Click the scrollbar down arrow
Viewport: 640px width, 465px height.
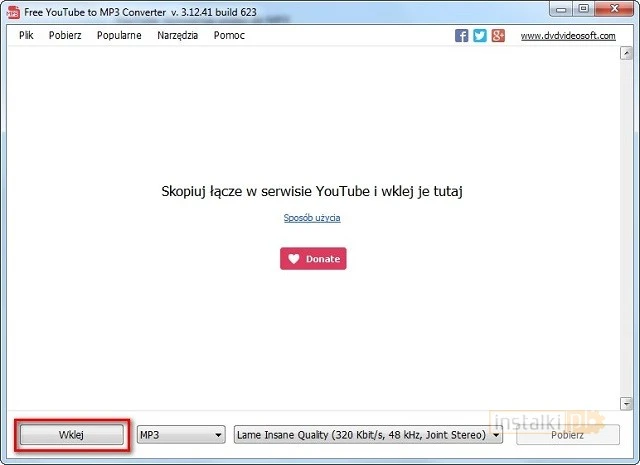click(x=626, y=403)
